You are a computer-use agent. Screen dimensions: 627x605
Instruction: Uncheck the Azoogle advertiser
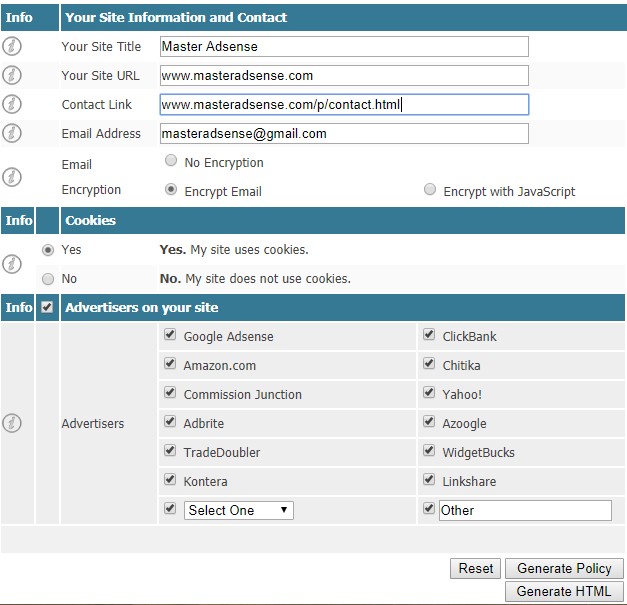(429, 421)
